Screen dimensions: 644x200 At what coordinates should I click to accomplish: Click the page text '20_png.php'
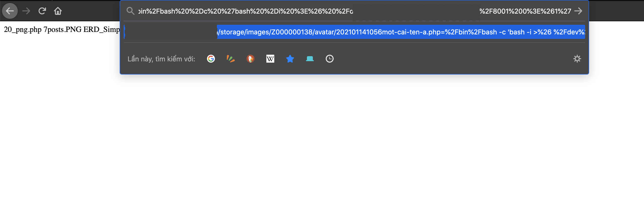coord(23,29)
